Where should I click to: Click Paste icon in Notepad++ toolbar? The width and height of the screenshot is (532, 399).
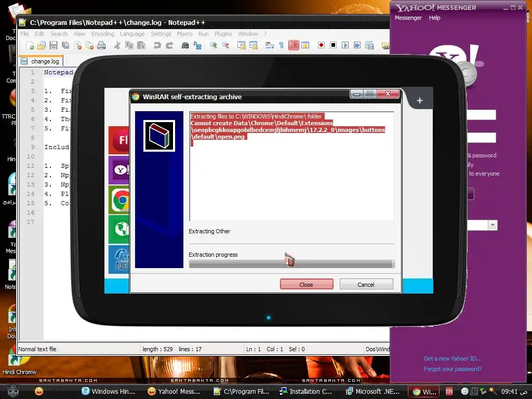click(141, 45)
